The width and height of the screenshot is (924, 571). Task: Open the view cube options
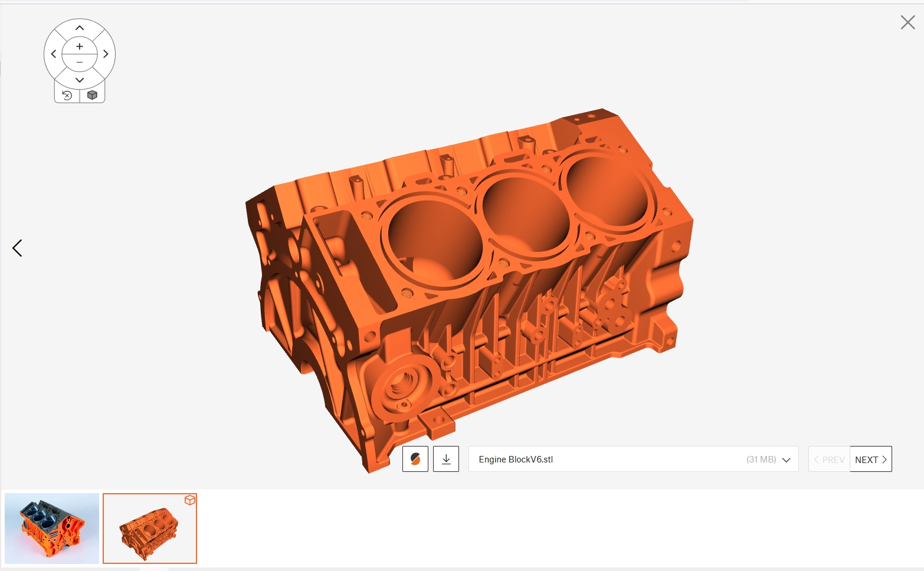pyautogui.click(x=92, y=95)
